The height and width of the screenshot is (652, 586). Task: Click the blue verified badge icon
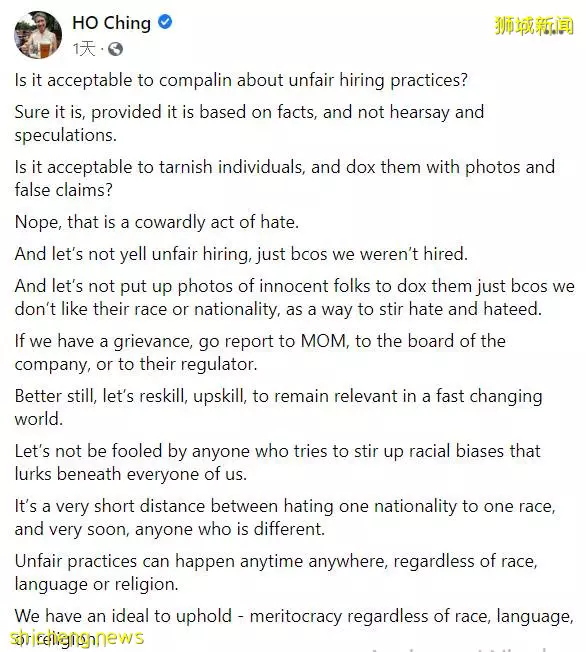165,22
